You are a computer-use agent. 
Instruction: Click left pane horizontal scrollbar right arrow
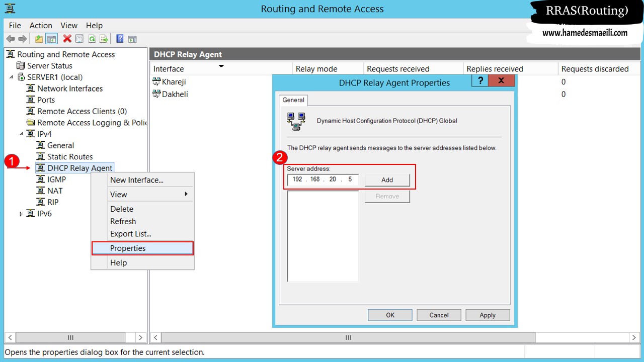[141, 338]
